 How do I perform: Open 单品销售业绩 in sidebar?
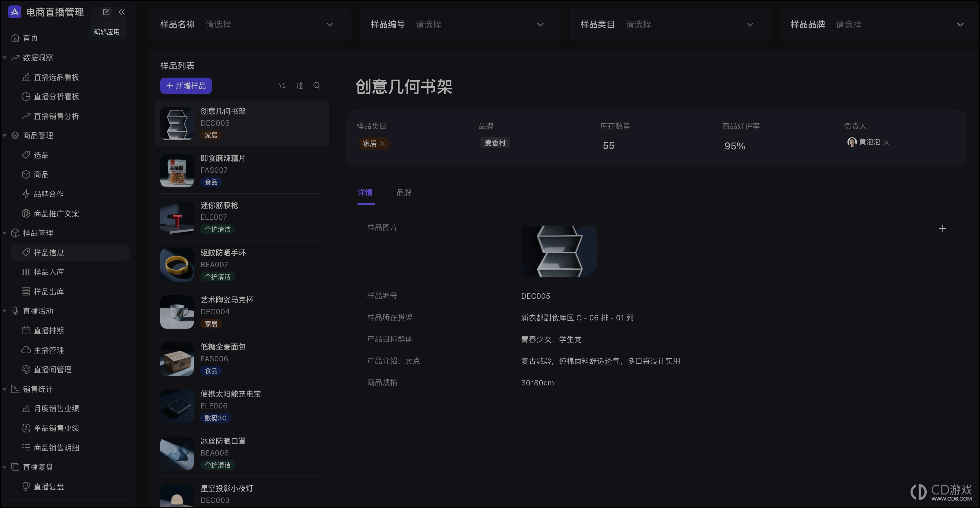click(50, 428)
